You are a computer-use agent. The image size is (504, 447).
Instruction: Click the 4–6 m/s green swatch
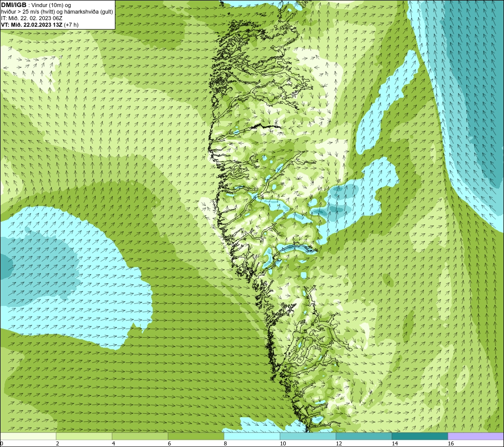click(x=140, y=436)
